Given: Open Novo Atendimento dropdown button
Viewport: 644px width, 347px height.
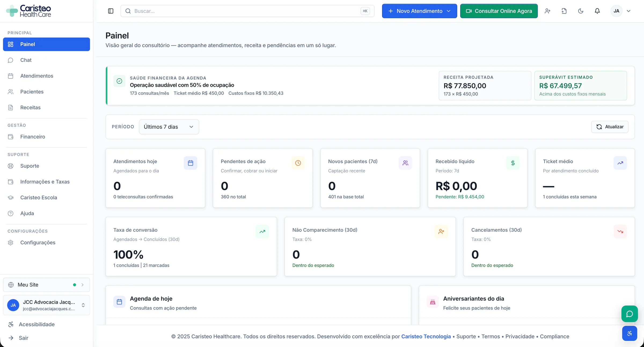Looking at the screenshot, I should 419,11.
